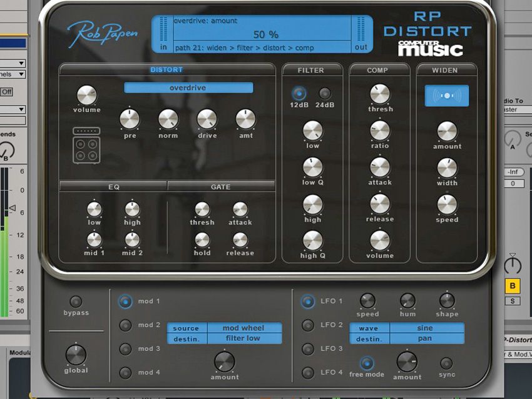Click the signal path display showing 'path 21'
Image resolution: width=532 pixels, height=399 pixels.
point(263,48)
